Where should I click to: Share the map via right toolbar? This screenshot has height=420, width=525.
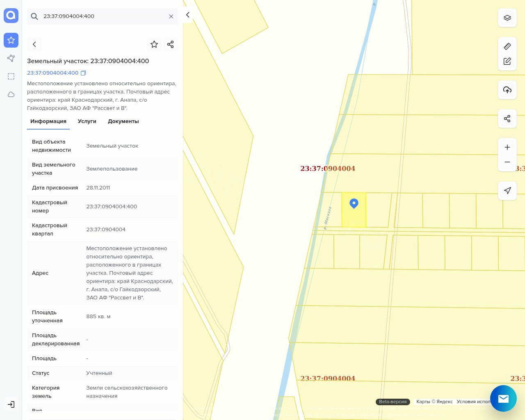pos(507,119)
